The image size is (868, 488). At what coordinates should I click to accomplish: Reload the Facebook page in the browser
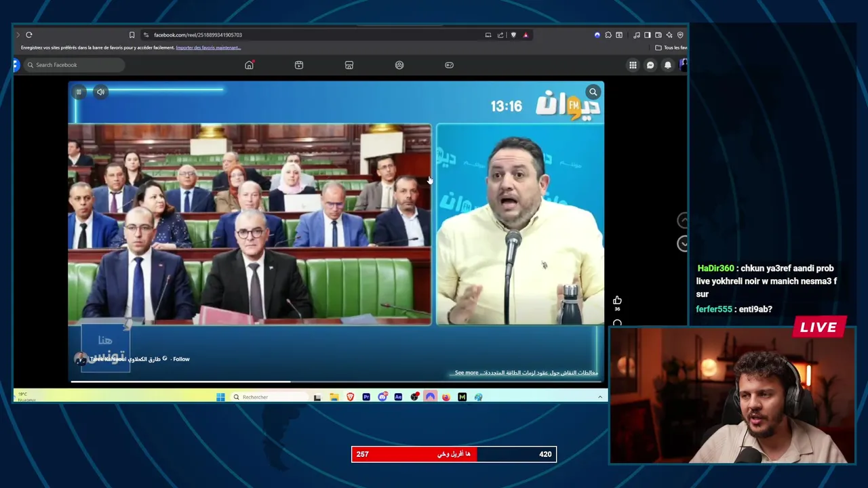pos(29,35)
